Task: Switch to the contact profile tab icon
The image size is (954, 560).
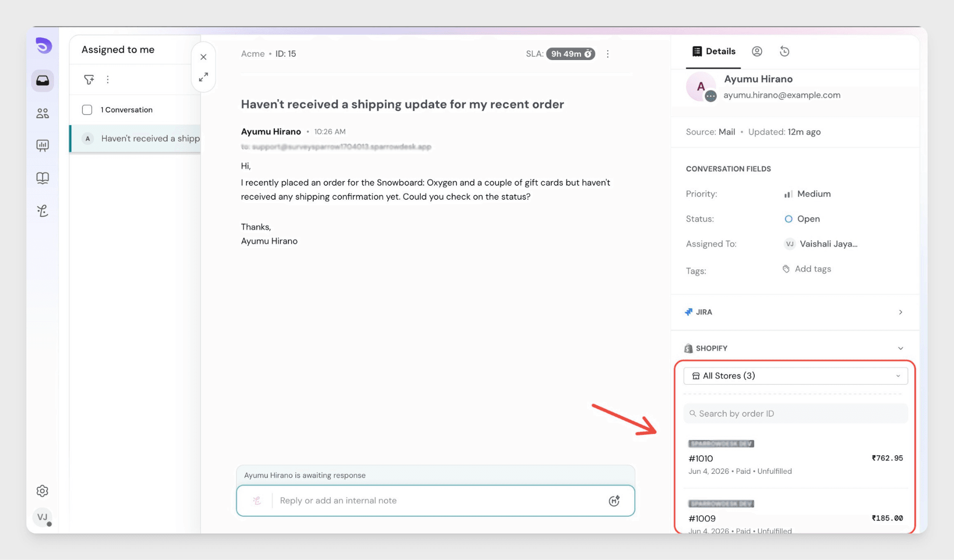Action: point(757,51)
